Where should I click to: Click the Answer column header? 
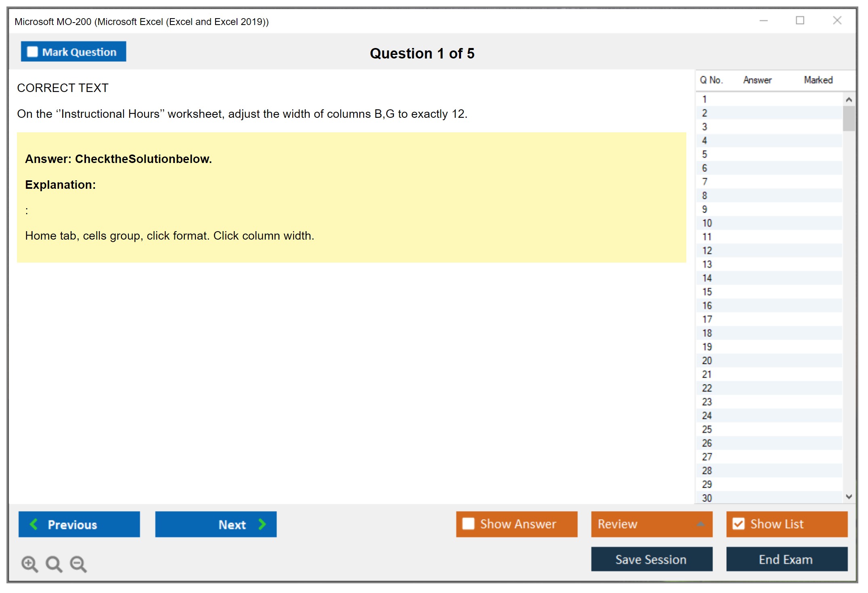(x=757, y=80)
